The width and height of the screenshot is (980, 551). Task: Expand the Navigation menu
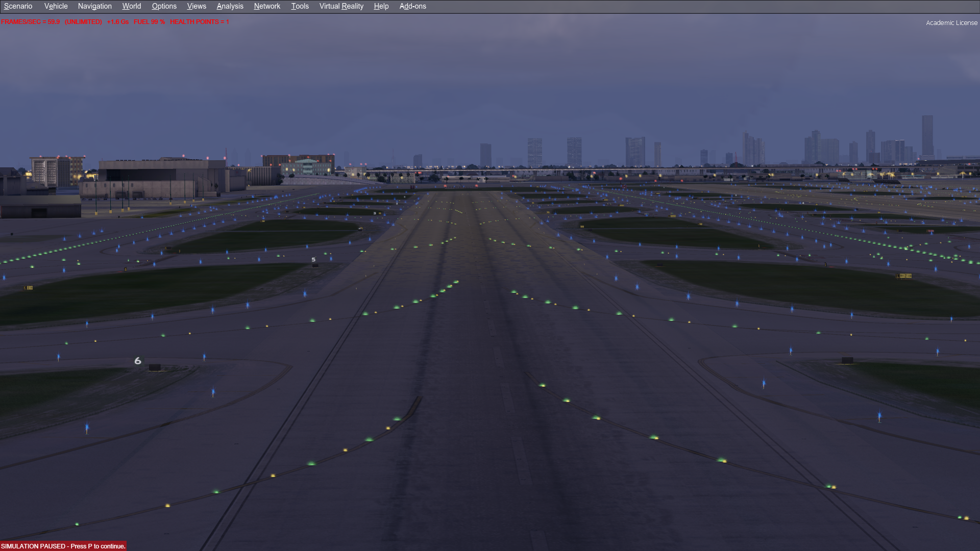[94, 6]
